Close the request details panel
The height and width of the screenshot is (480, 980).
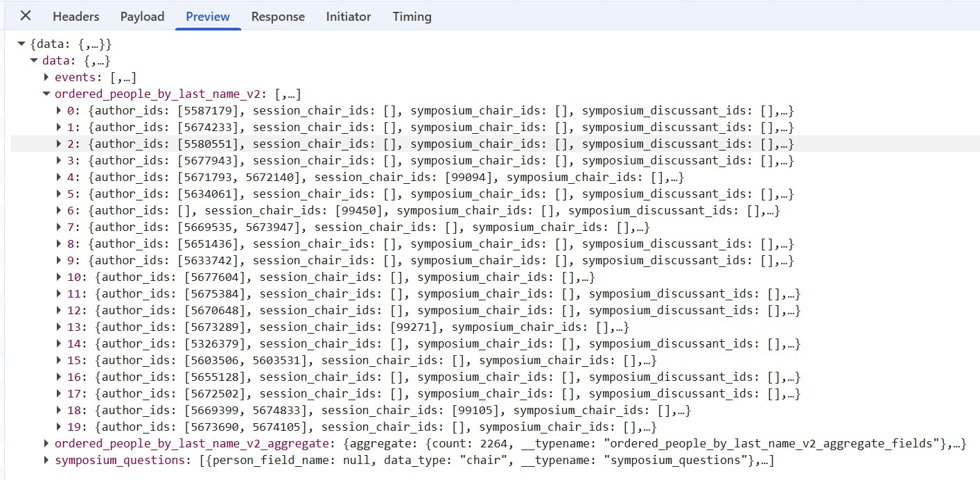coord(25,16)
